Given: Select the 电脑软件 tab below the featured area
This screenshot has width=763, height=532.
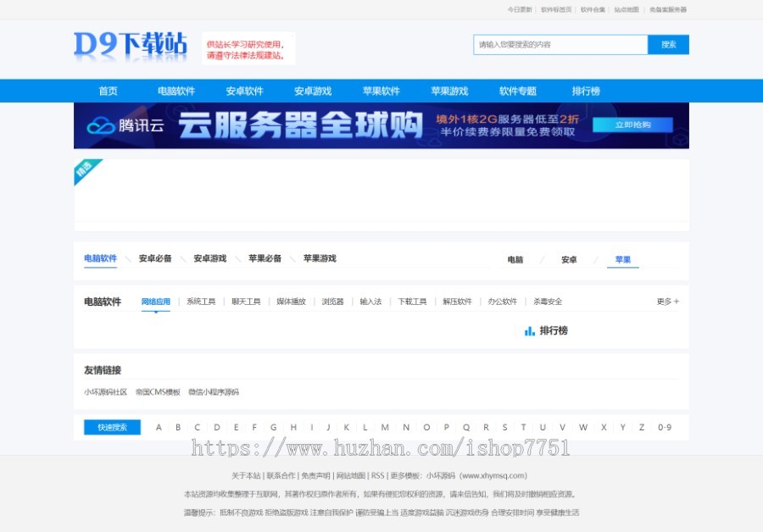Looking at the screenshot, I should (x=100, y=258).
